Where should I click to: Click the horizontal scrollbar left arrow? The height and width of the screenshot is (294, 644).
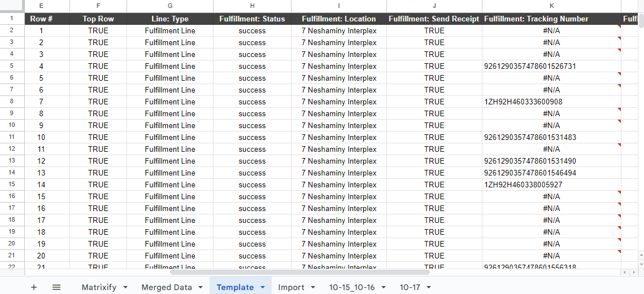point(625,272)
